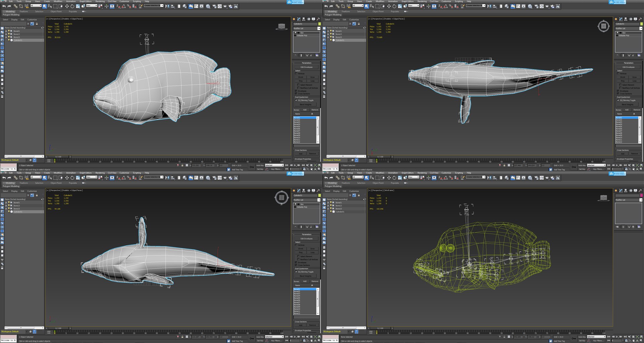Open Display command panel tab in top-left window
644x343 pixels.
point(313,19)
